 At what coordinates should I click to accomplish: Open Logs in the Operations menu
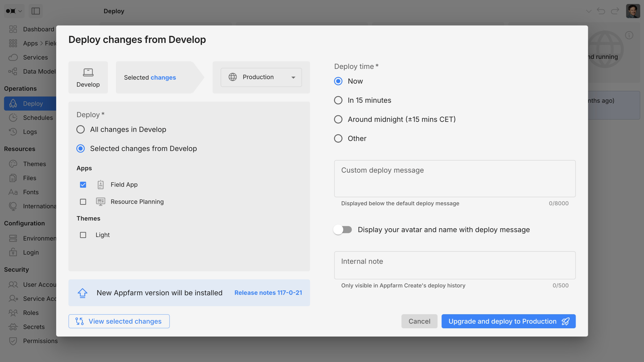coord(30,132)
